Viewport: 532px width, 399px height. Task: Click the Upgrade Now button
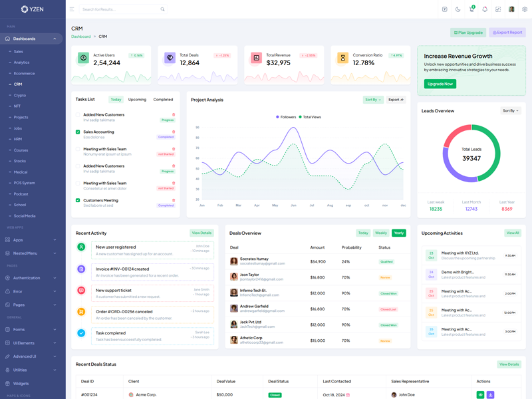pos(440,84)
